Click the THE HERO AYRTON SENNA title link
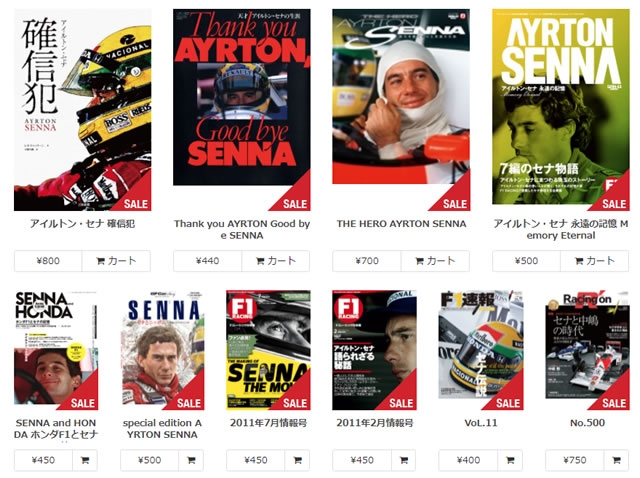Image resolution: width=640 pixels, height=478 pixels. [x=401, y=224]
